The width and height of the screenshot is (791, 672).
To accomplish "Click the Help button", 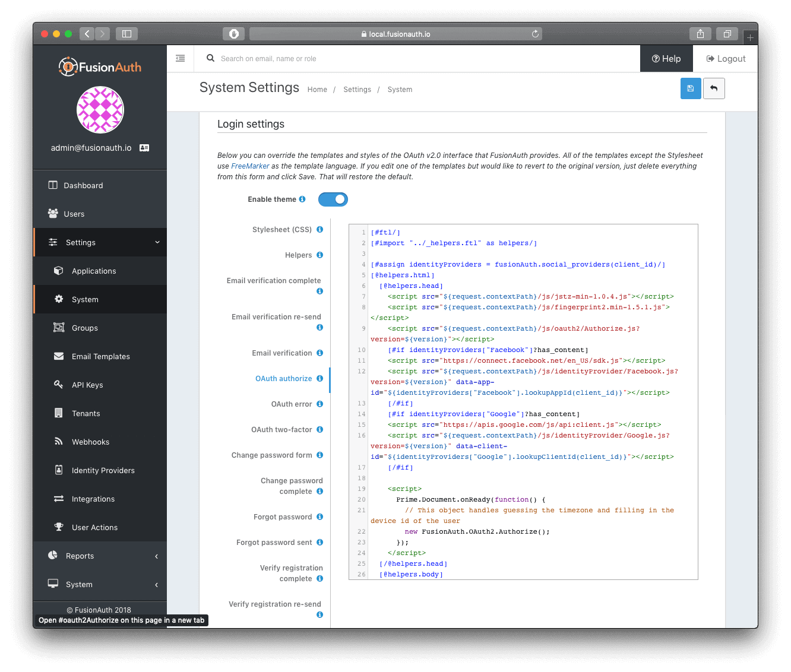I will pos(666,59).
